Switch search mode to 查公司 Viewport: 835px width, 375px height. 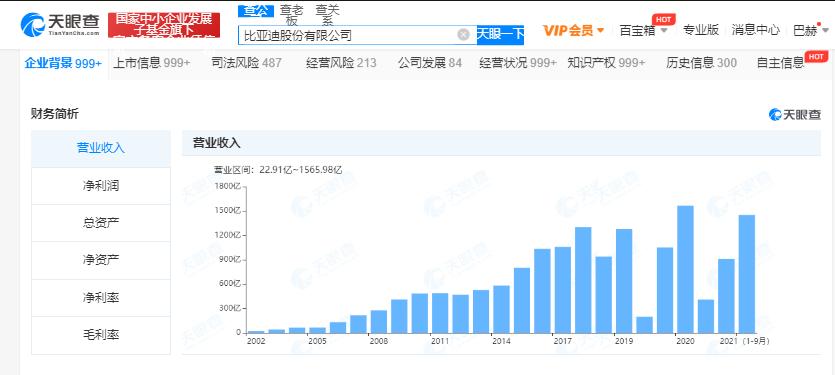tap(256, 10)
